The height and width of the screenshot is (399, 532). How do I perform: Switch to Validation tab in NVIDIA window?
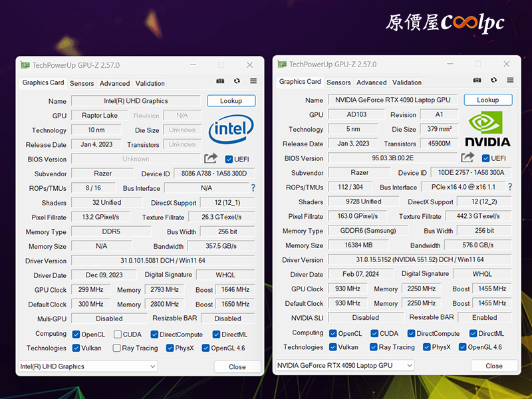pos(407,82)
